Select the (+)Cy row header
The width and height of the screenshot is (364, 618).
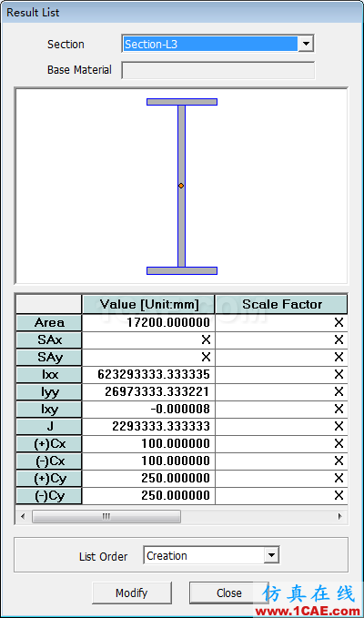tap(49, 478)
